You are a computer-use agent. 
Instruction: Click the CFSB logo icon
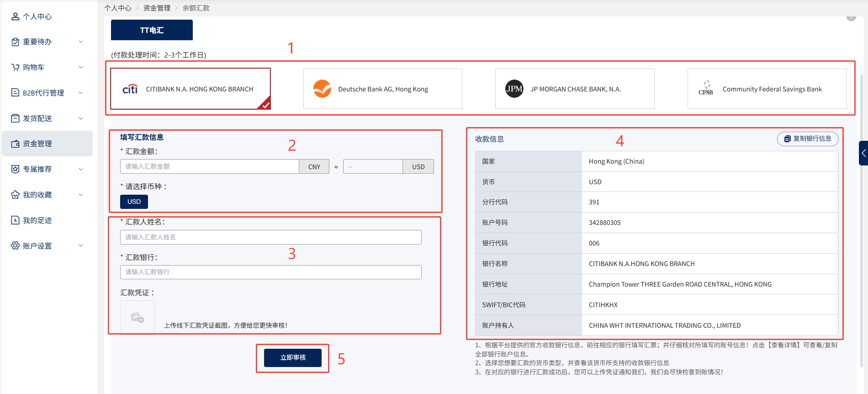point(706,88)
